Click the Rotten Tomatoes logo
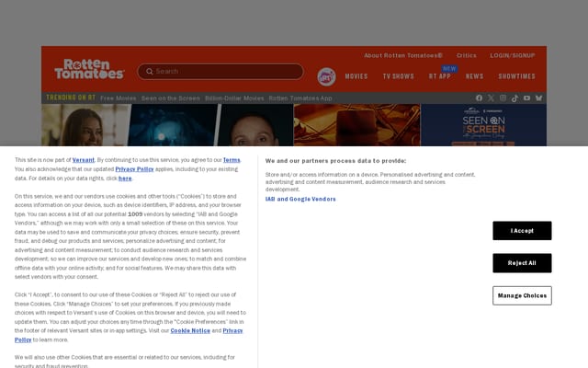Viewport: 588px width, 368px height. click(x=89, y=69)
